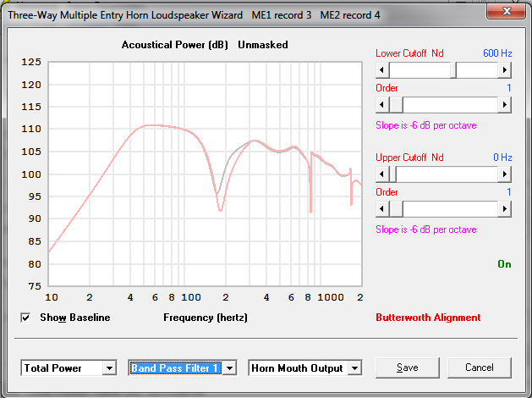Toggle the Show Baseline checkbox

[25, 318]
